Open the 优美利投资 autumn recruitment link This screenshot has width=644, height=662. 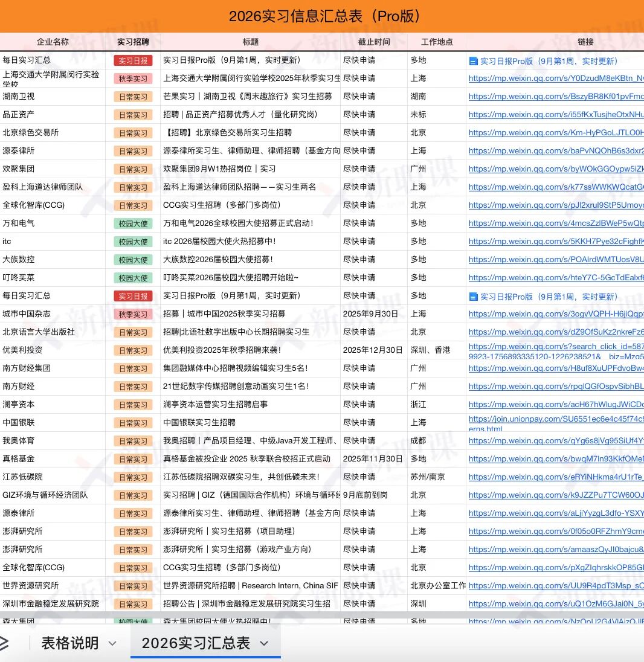click(555, 350)
